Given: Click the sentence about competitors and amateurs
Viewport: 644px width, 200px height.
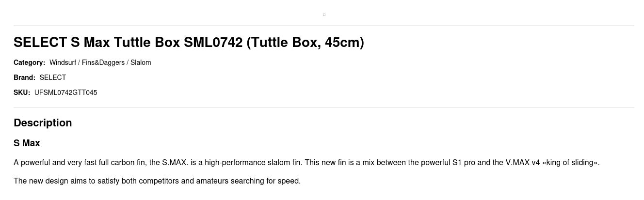Looking at the screenshot, I should pyautogui.click(x=157, y=181).
